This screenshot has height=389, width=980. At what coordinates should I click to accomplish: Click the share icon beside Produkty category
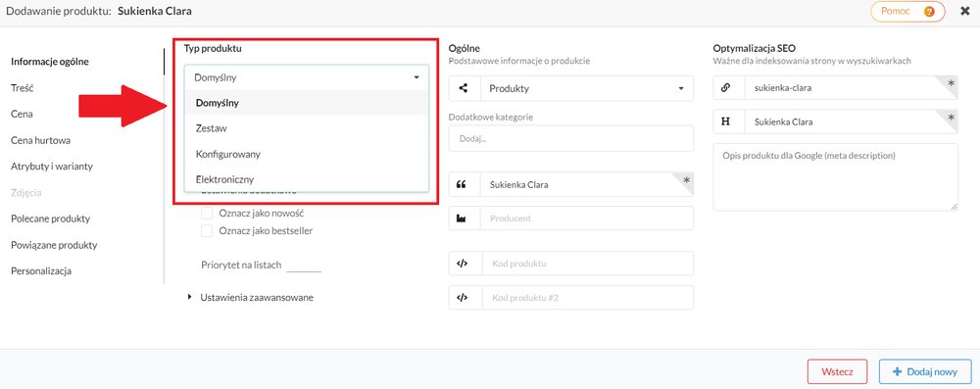(464, 88)
